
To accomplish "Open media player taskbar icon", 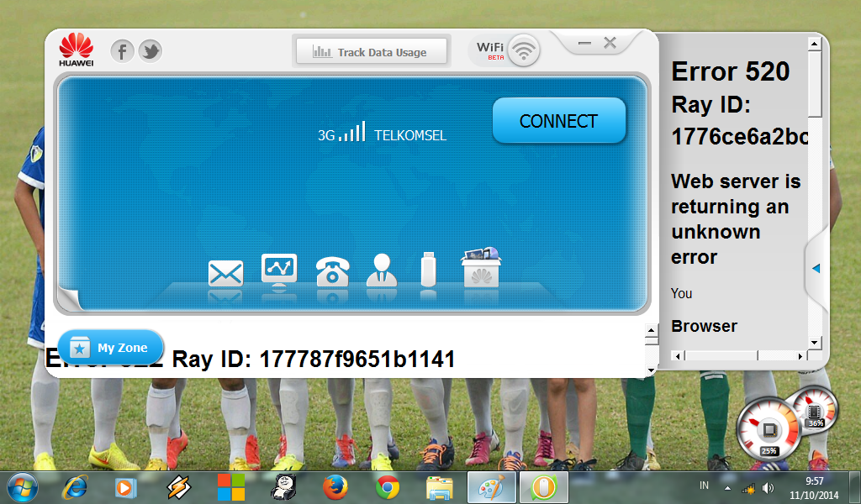I will tap(126, 487).
